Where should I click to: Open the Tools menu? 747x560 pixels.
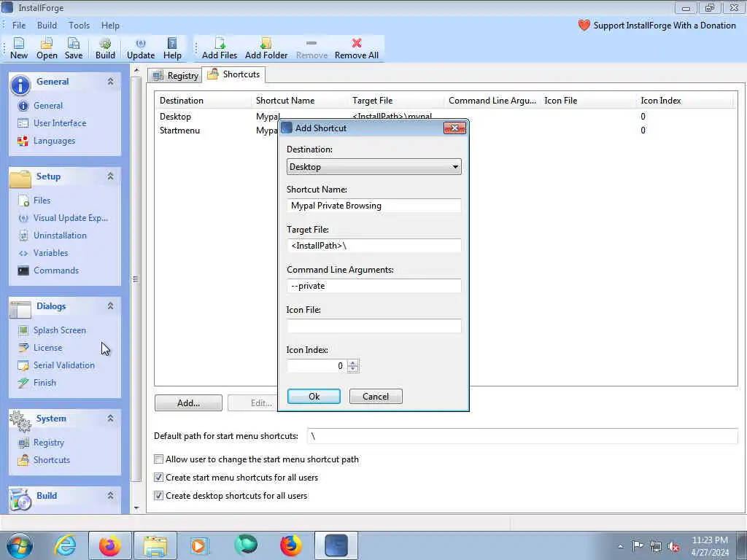pos(79,26)
